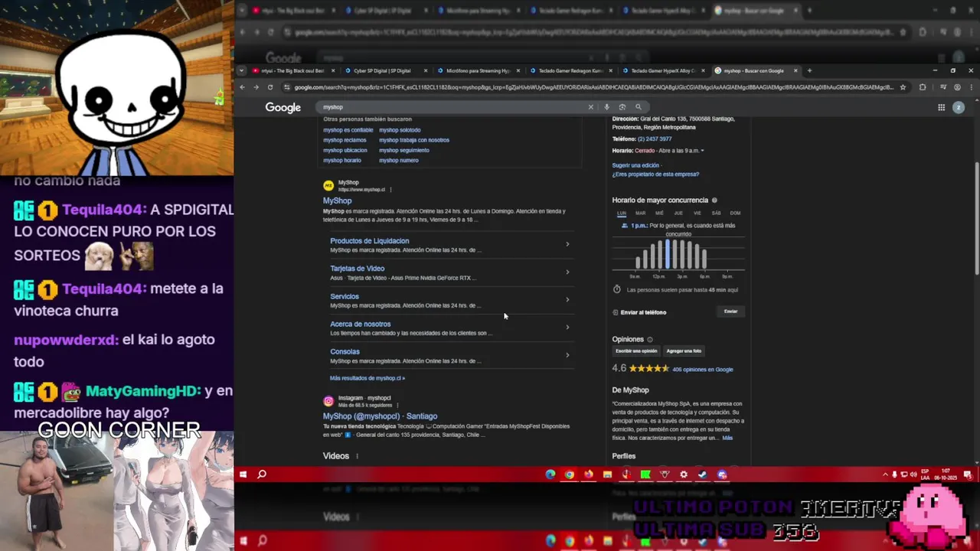Reload the current page
This screenshot has width=980, height=551.
tap(270, 87)
